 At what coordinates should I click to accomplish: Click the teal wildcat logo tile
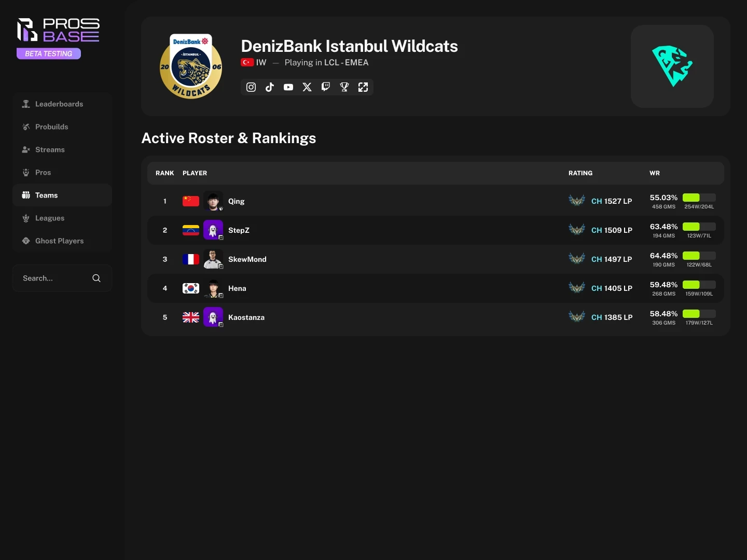pyautogui.click(x=672, y=66)
